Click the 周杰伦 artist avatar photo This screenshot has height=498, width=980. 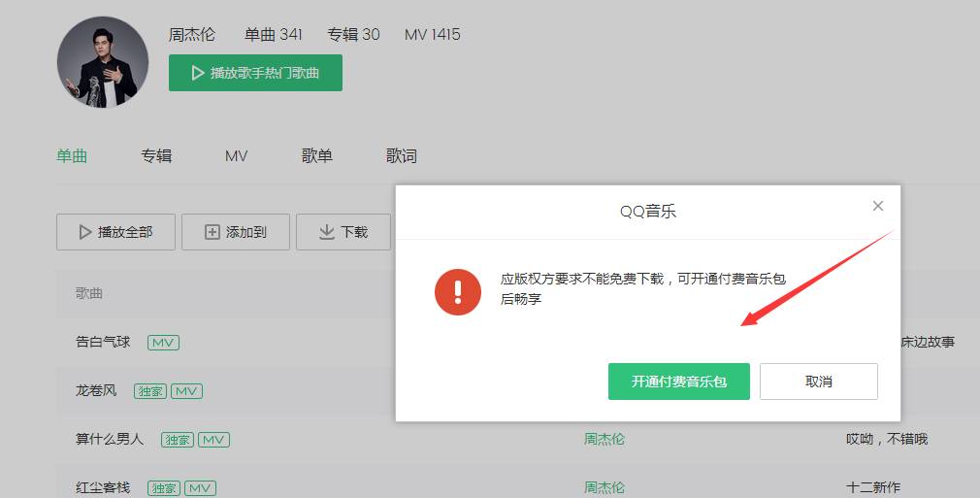click(103, 62)
